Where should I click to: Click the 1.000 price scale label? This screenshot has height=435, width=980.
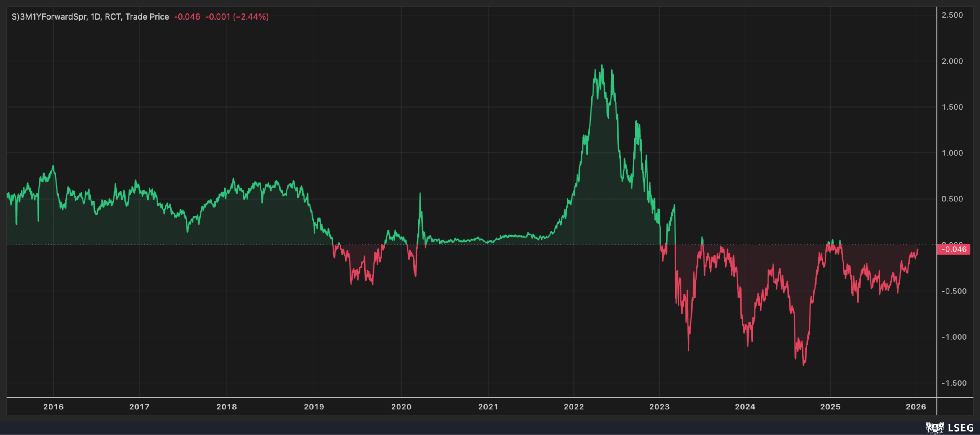952,153
